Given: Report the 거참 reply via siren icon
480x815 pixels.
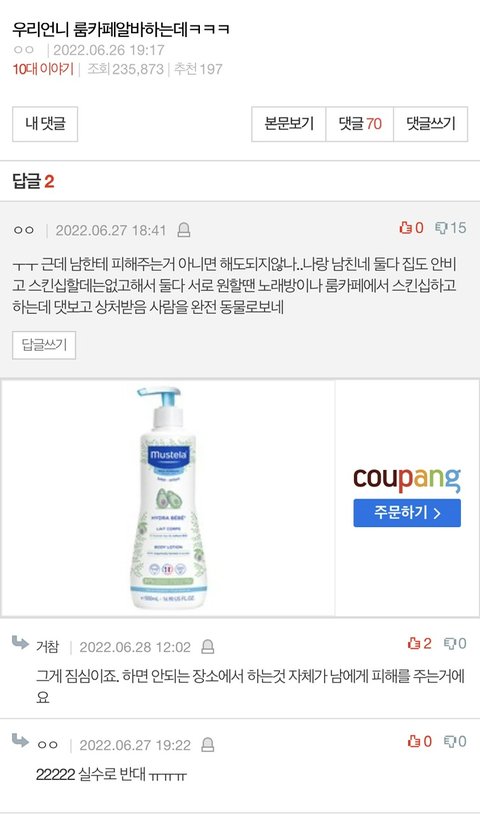Looking at the screenshot, I should pos(207,647).
